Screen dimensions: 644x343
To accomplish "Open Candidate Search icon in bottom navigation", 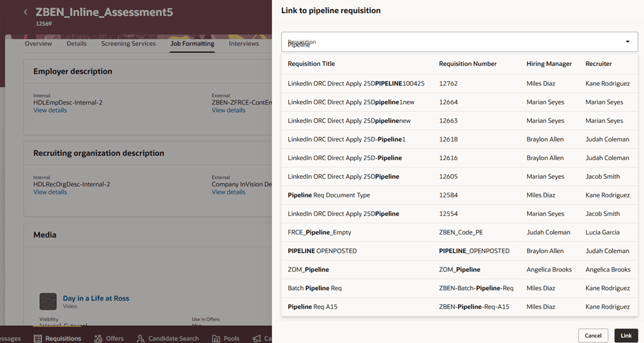I will point(140,338).
